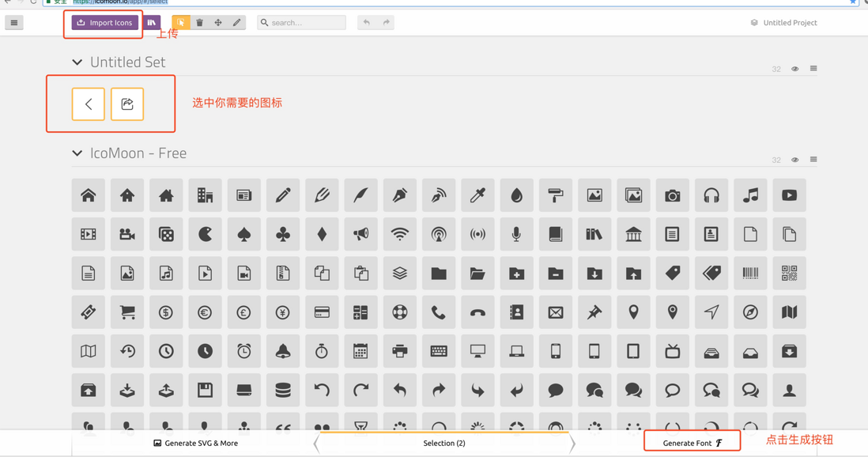Select the pacman icon
The width and height of the screenshot is (868, 457).
click(x=205, y=234)
